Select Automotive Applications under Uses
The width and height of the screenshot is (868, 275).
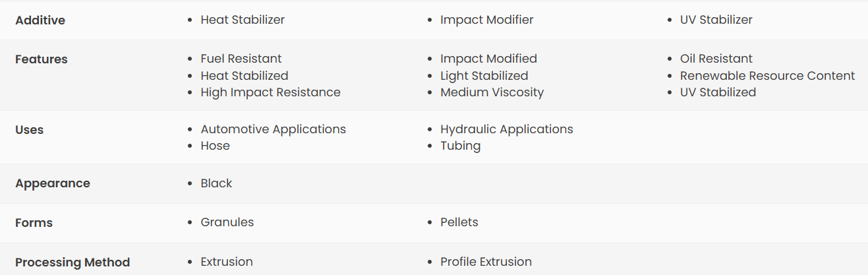tap(274, 129)
